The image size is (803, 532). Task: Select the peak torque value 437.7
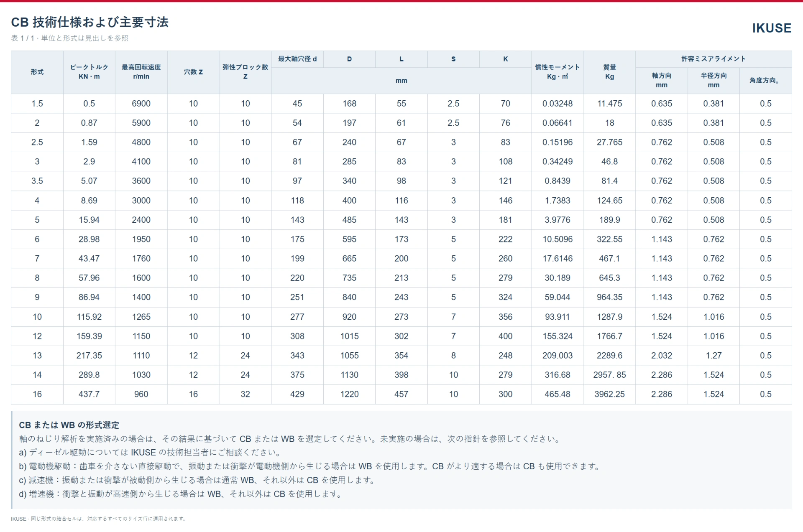89,394
